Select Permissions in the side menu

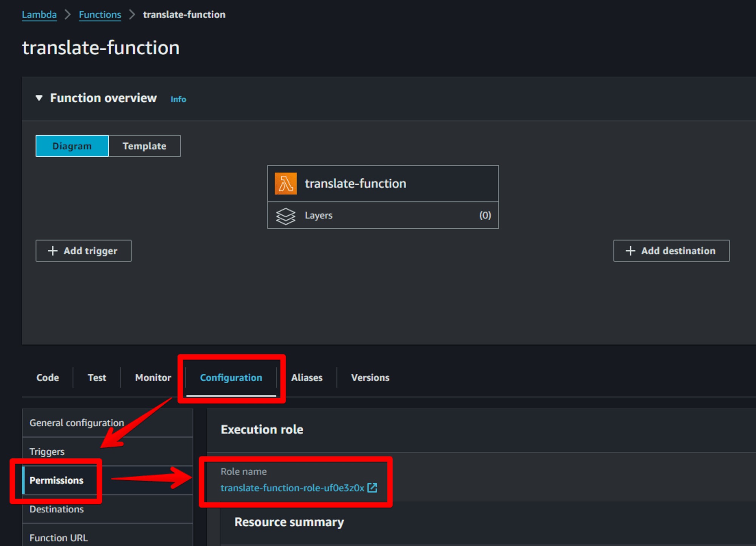(108, 480)
